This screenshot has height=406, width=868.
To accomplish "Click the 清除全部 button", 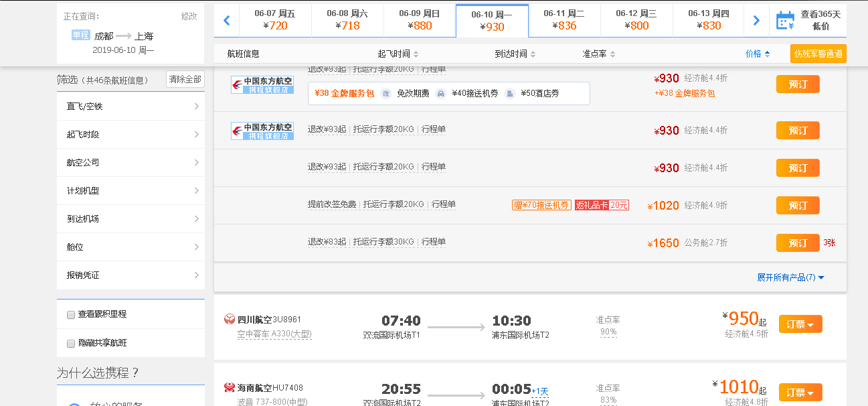I will click(185, 79).
